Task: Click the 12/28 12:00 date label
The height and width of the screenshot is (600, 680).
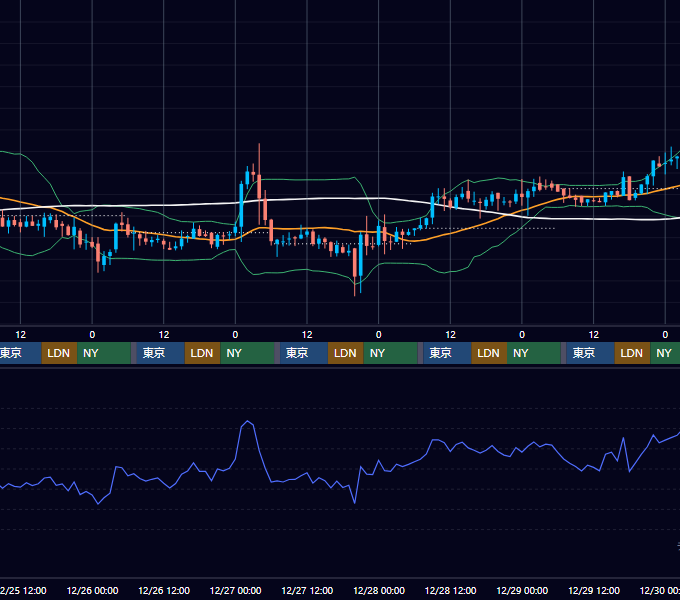Action: [451, 590]
